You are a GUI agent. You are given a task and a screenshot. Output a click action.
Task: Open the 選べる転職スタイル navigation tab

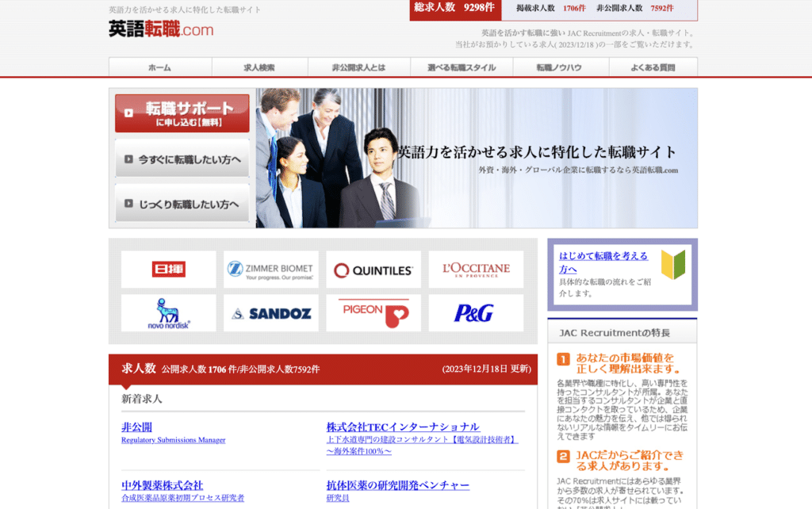tap(462, 67)
